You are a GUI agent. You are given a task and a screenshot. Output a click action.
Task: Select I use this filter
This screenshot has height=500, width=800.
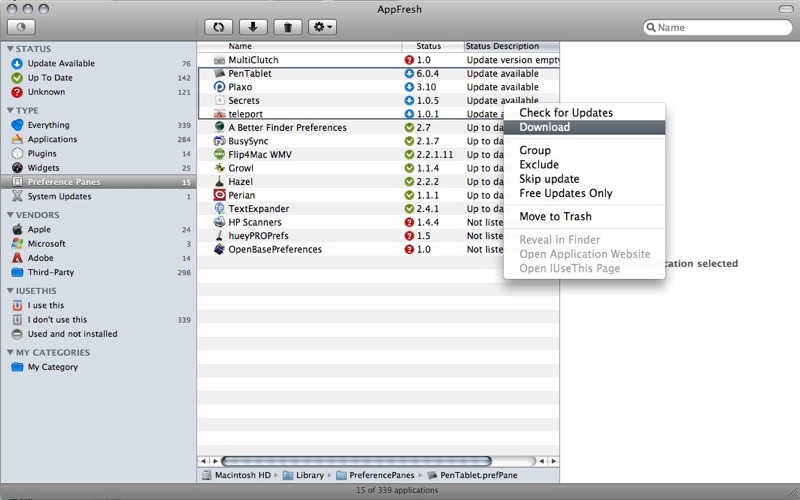pyautogui.click(x=98, y=306)
